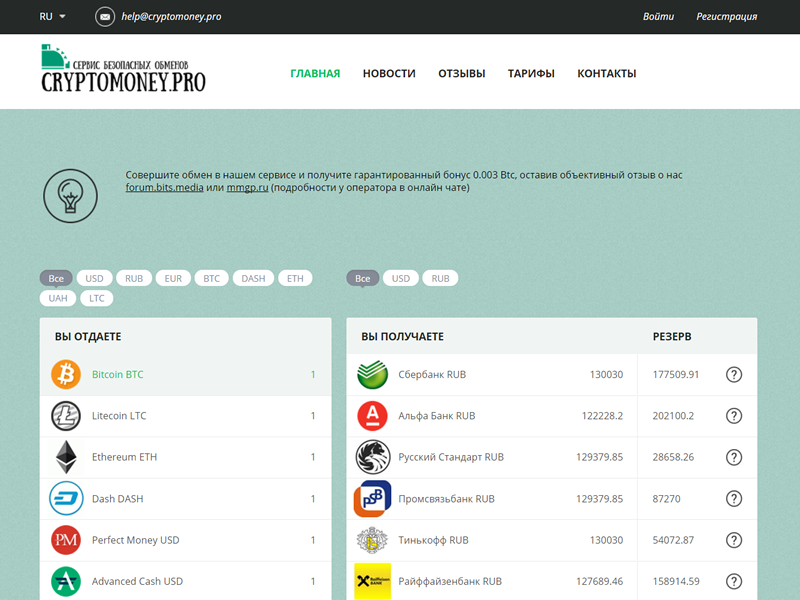The width and height of the screenshot is (800, 600).
Task: Filter give list by ETH
Action: click(295, 278)
